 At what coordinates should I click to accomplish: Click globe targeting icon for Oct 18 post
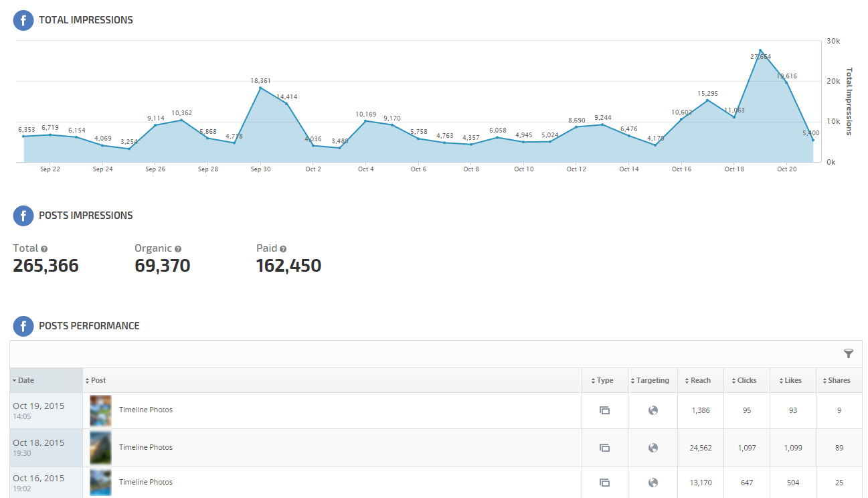pyautogui.click(x=653, y=448)
